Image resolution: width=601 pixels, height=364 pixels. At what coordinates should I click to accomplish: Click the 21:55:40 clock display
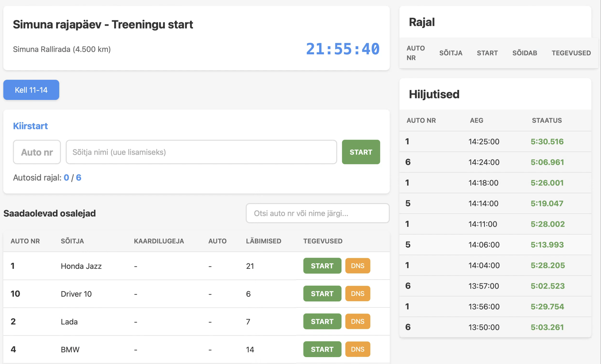[343, 49]
